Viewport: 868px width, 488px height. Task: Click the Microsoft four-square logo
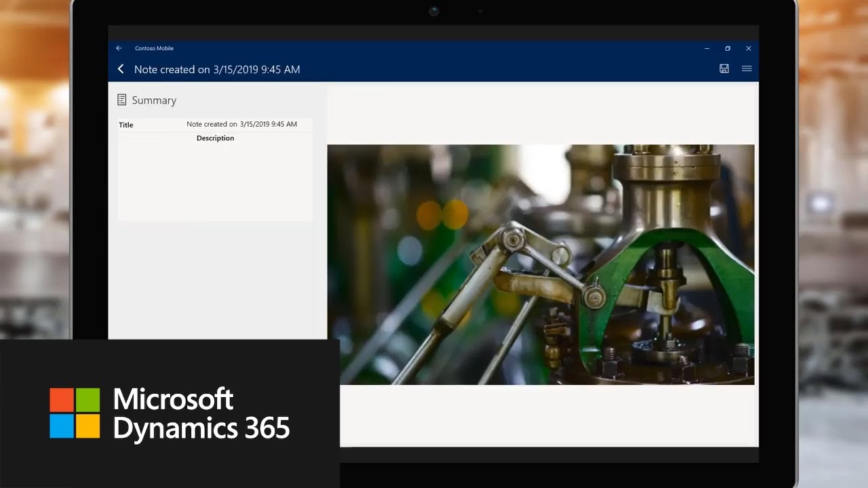point(75,413)
